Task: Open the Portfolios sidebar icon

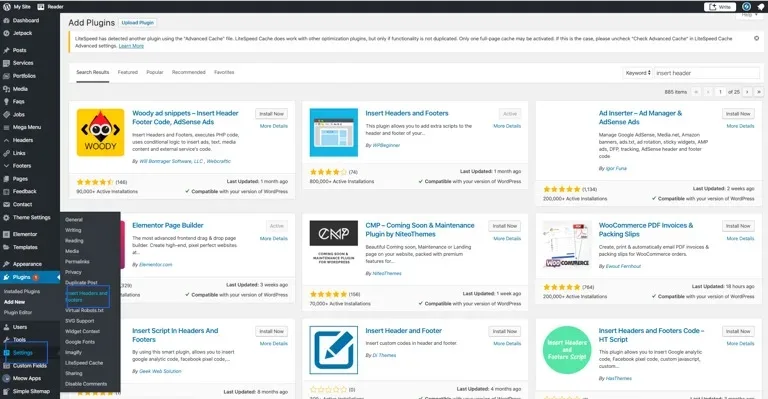Action: (x=6, y=76)
